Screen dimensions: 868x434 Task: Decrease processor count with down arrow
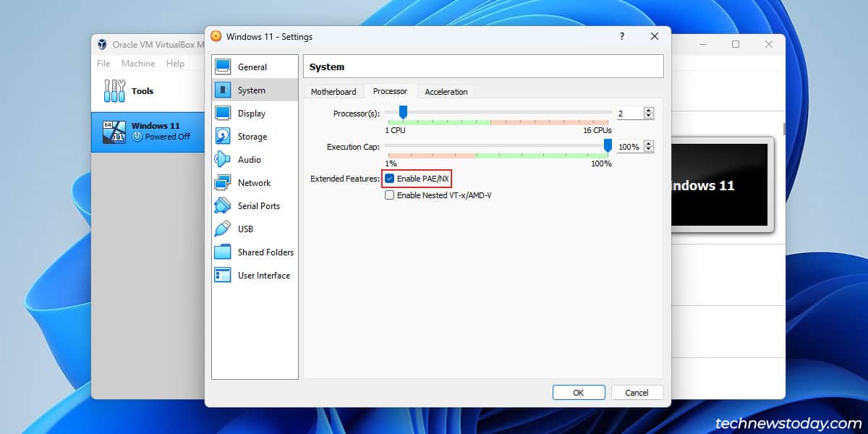(649, 116)
